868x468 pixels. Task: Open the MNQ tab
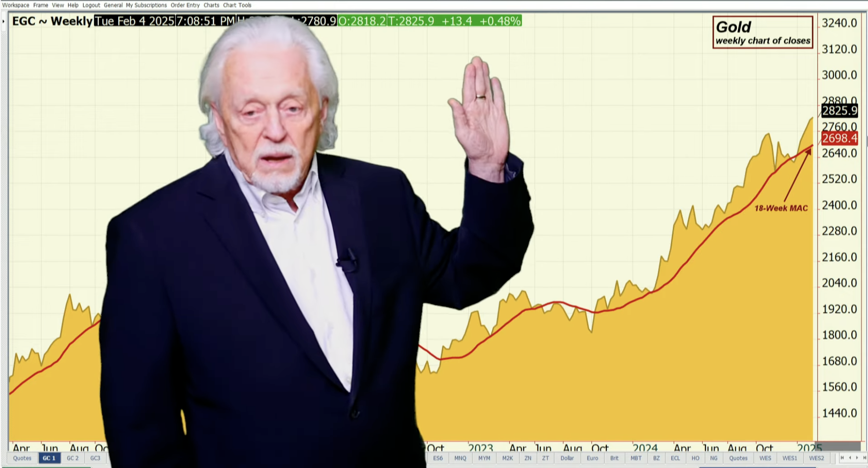[x=460, y=458]
